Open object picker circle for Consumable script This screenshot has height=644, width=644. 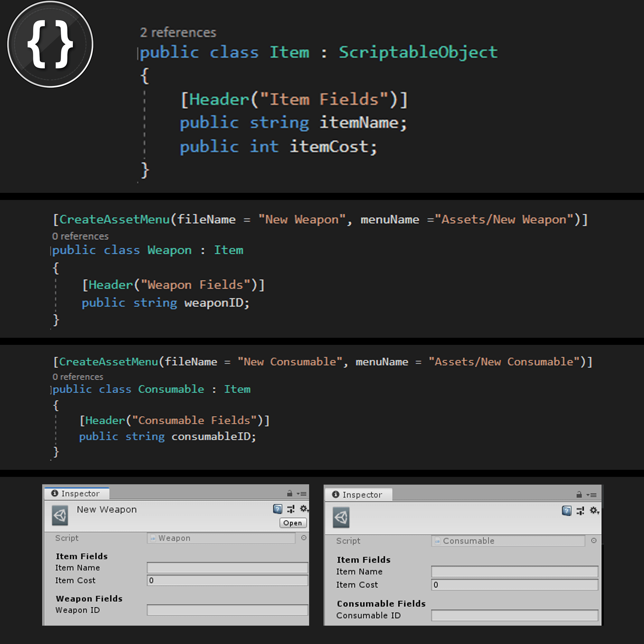[x=594, y=541]
